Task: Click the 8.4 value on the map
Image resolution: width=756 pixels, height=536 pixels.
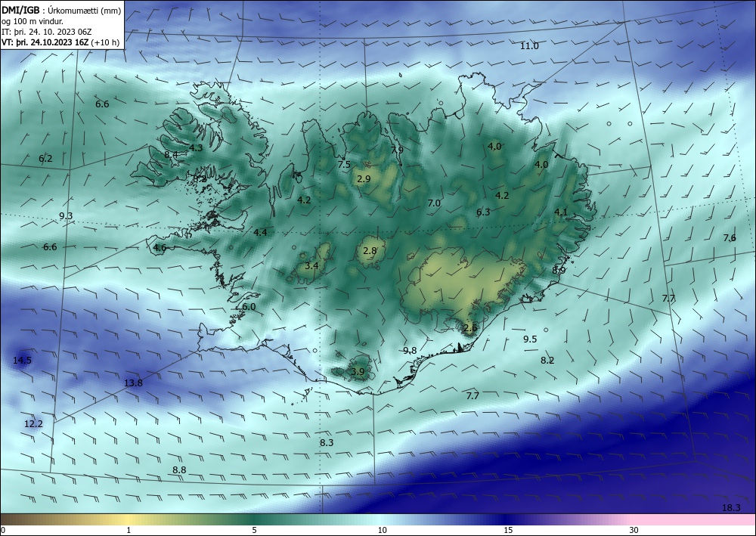Action: pos(171,154)
